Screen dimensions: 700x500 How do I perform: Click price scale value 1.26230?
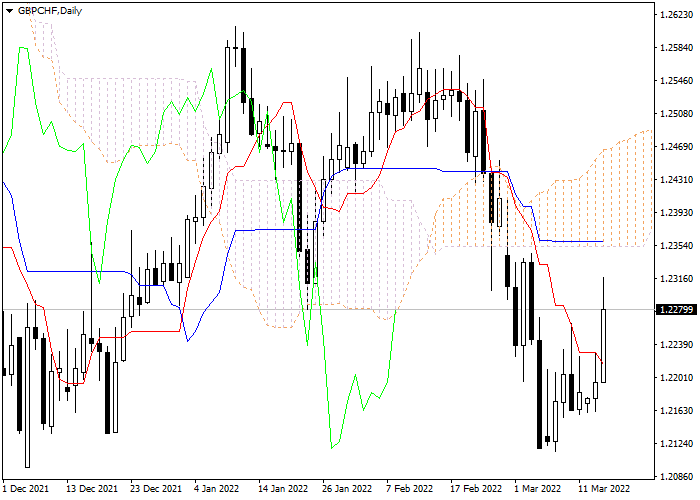(x=676, y=15)
